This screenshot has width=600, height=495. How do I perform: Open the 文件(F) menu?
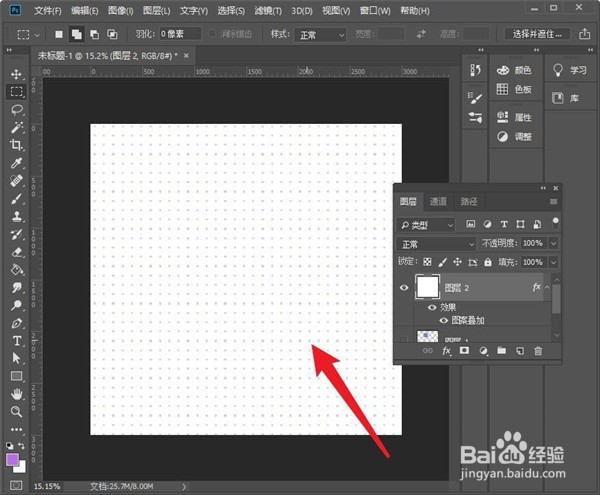pos(47,11)
